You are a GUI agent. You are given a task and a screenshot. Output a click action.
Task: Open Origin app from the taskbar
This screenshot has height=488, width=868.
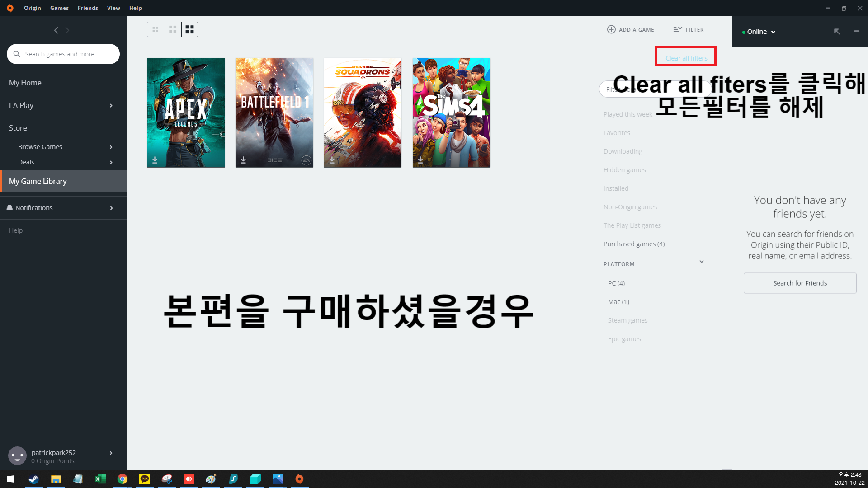(x=299, y=479)
